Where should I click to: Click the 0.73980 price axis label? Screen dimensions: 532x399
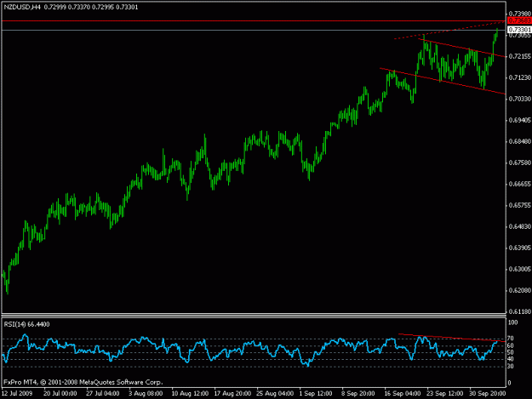520,14
